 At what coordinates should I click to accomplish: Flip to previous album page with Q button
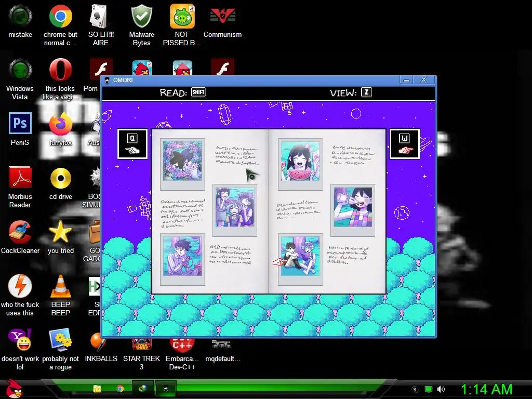132,144
